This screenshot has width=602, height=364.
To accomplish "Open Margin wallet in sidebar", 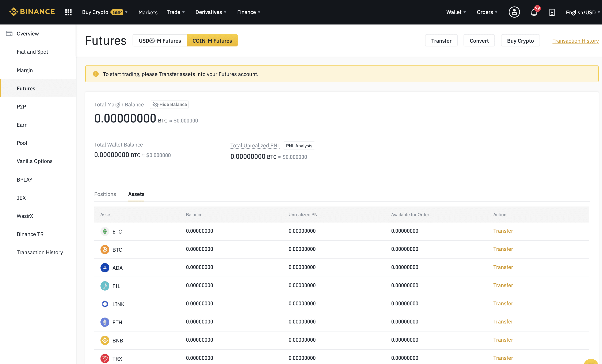I will click(x=25, y=70).
